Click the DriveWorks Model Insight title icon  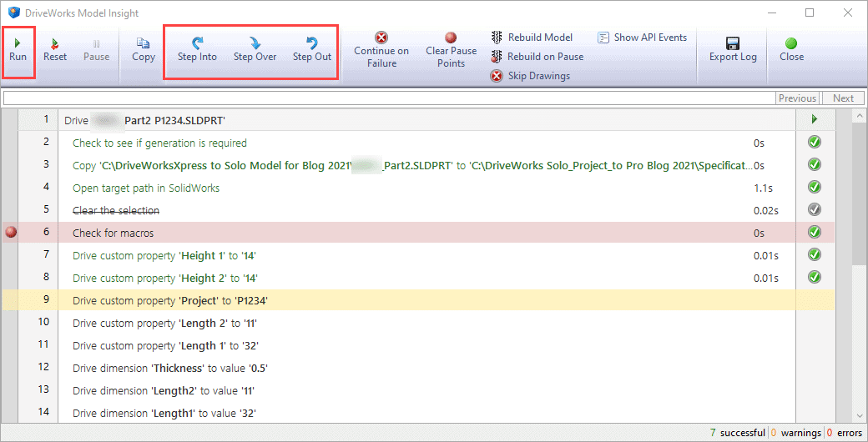coord(13,13)
